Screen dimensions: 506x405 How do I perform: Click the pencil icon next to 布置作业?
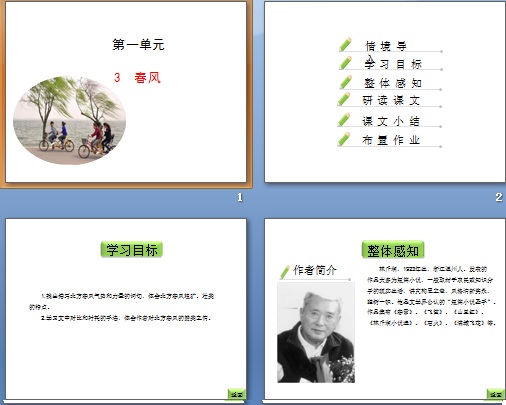(344, 139)
